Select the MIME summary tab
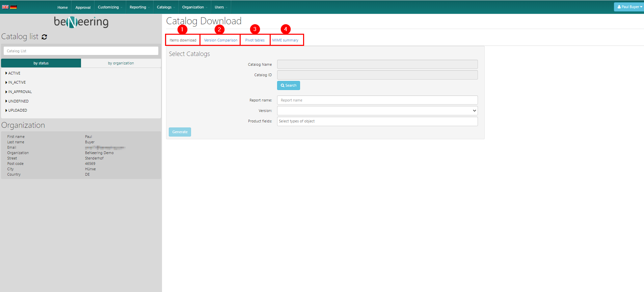The width and height of the screenshot is (644, 292). pos(285,40)
